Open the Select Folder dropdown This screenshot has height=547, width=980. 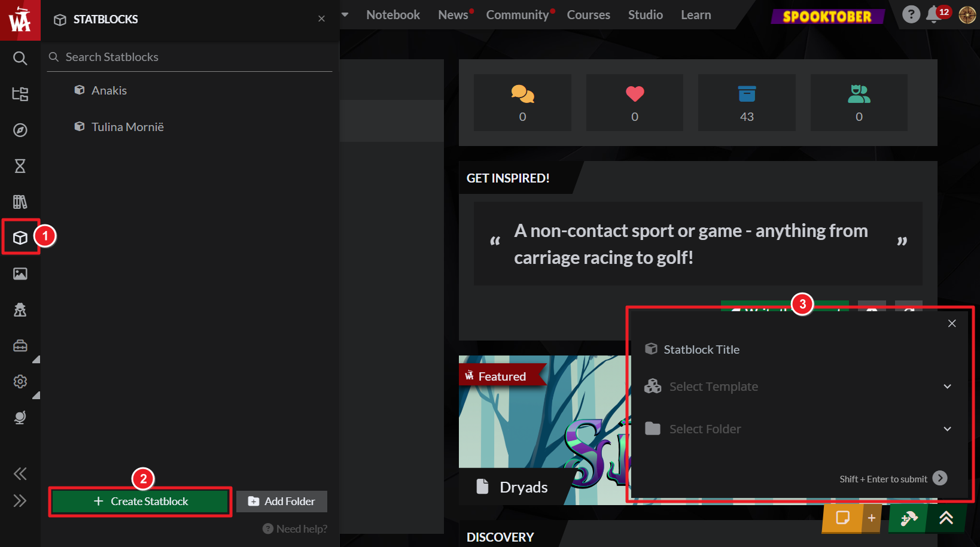click(x=799, y=429)
